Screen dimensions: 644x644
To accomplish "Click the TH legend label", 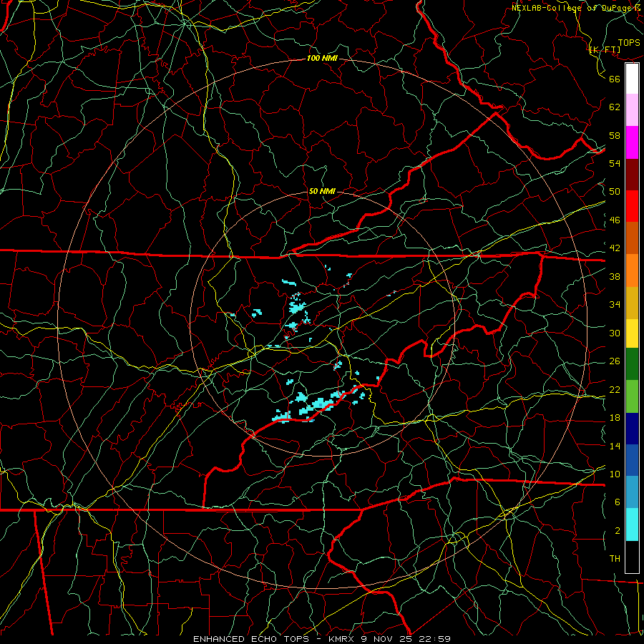I will 615,559.
